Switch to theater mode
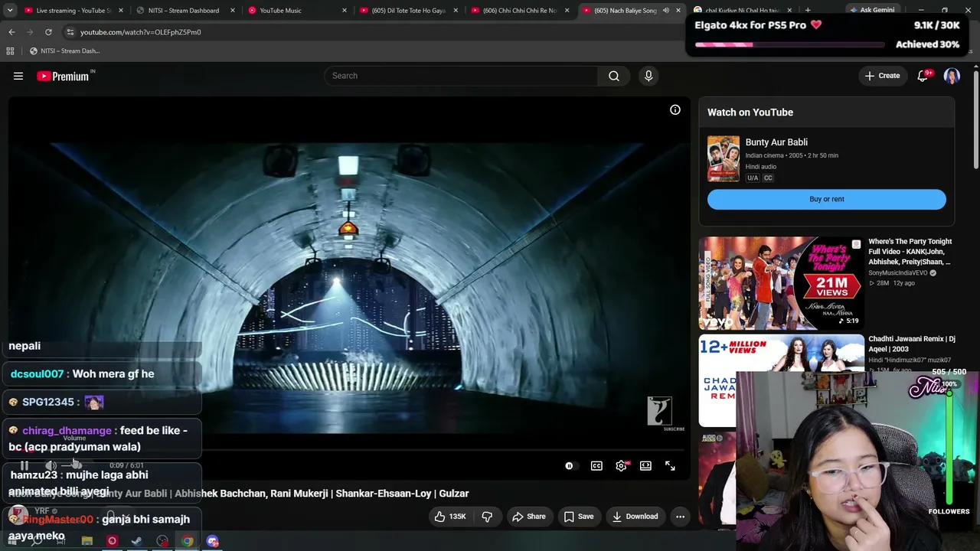Screen dimensions: 980x551 pyautogui.click(x=645, y=465)
